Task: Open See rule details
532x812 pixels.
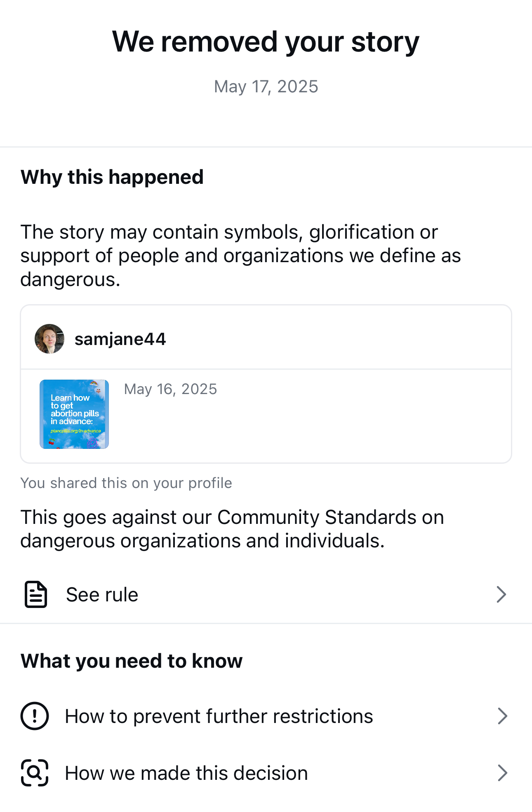Action: tap(102, 594)
